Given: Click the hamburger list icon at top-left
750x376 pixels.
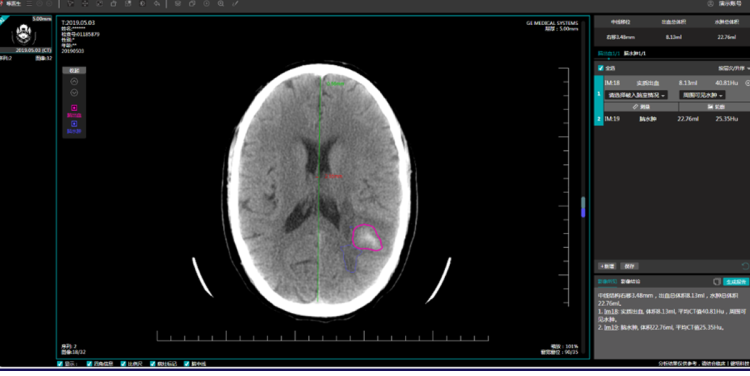Looking at the screenshot, I should point(29,4).
